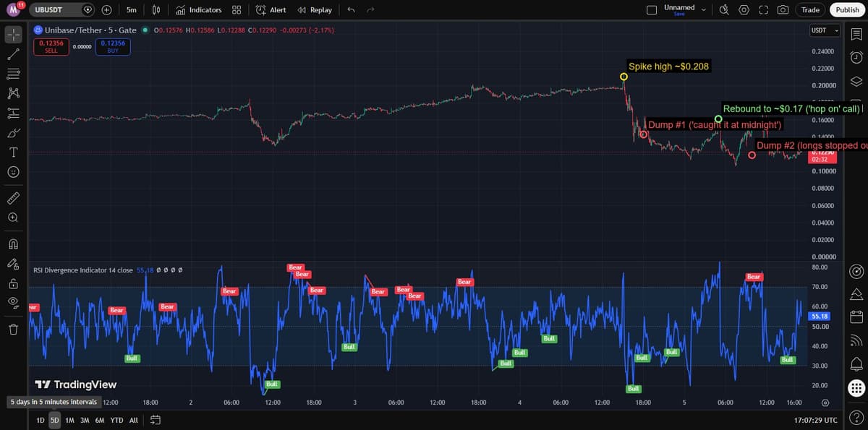Undo the last chart action
The height and width of the screenshot is (430, 868).
(x=351, y=10)
